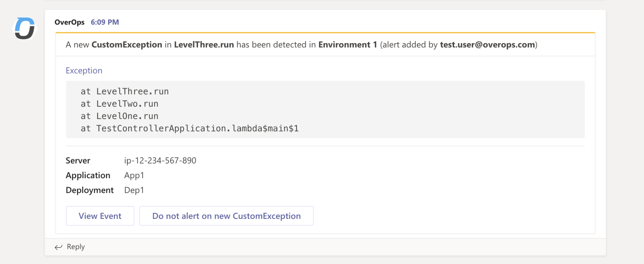Click the test.user@overops.com email text
The height and width of the screenshot is (264, 644).
click(x=487, y=45)
